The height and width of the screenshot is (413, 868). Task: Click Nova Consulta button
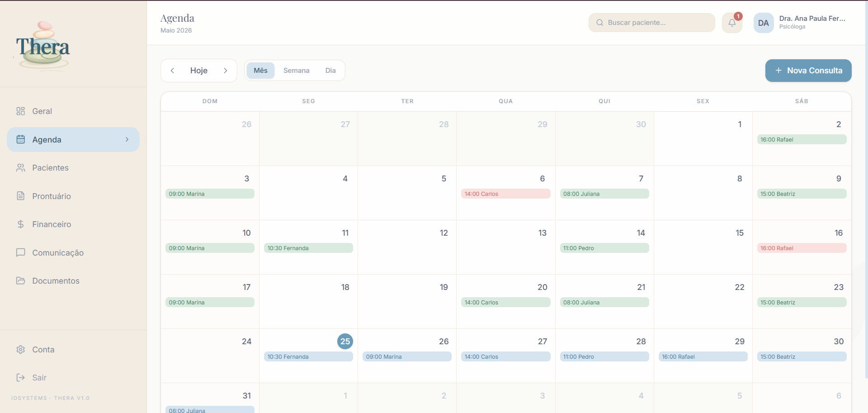pos(808,71)
